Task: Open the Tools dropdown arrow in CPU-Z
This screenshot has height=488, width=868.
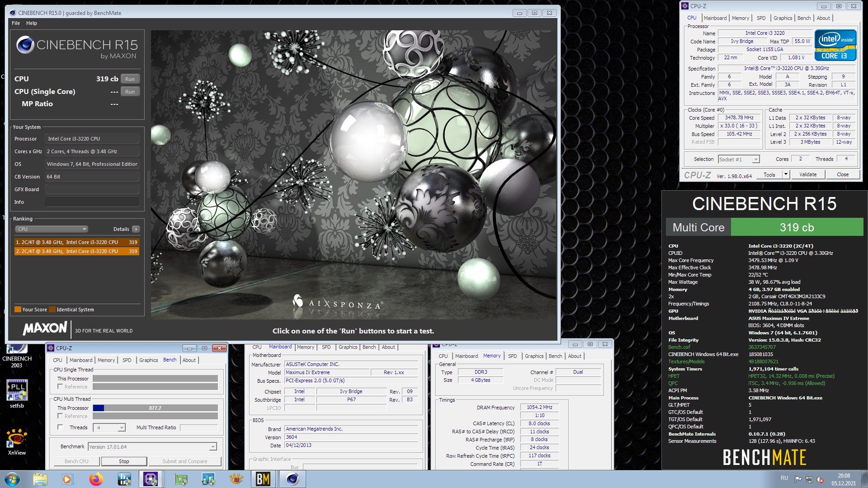Action: tap(786, 174)
